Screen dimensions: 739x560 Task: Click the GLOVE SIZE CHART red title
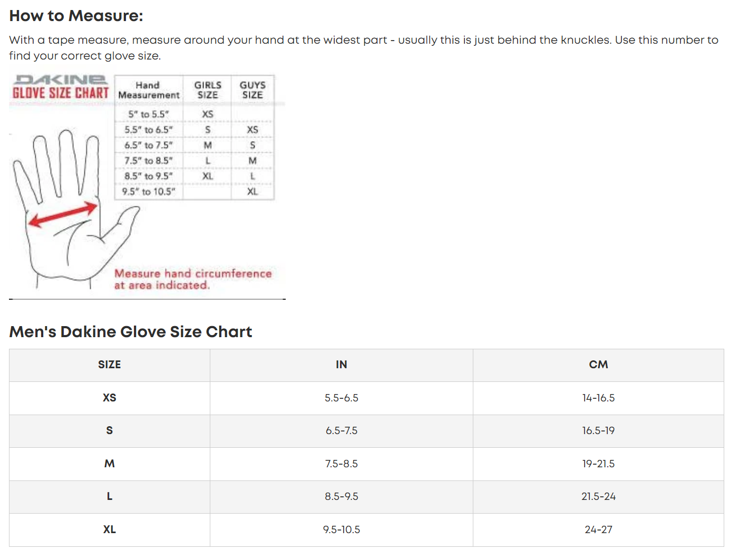pos(61,93)
